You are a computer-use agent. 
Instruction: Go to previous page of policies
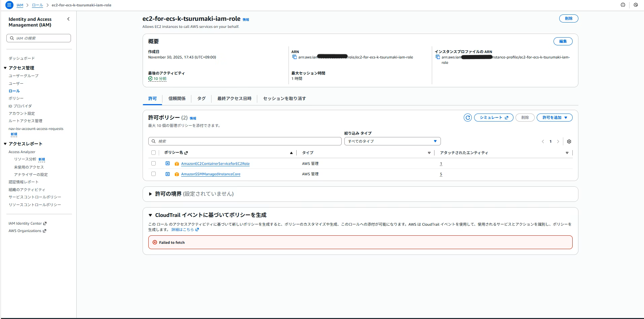(543, 141)
